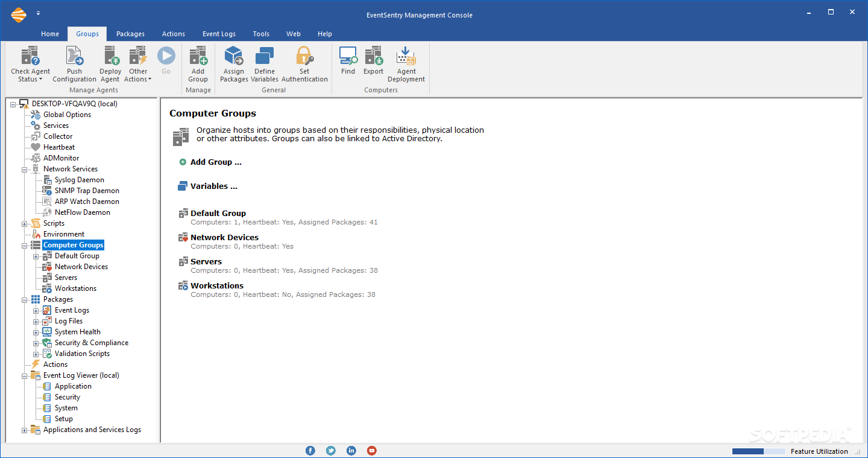Viewport: 868px width, 458px height.
Task: Select Environment tree item
Action: coord(64,234)
